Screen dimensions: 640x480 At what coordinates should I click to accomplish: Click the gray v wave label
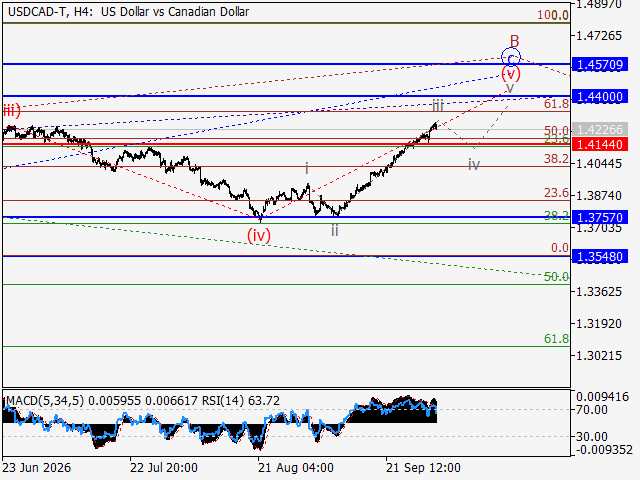pyautogui.click(x=510, y=88)
